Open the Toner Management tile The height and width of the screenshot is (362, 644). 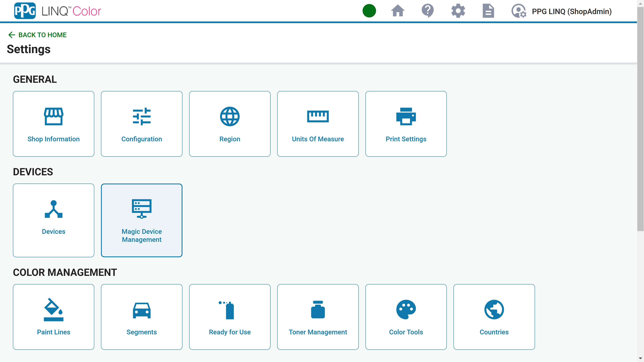tap(318, 317)
